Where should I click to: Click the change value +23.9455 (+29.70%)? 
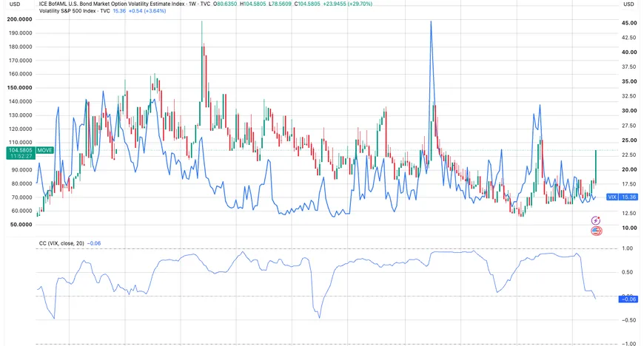[x=348, y=4]
